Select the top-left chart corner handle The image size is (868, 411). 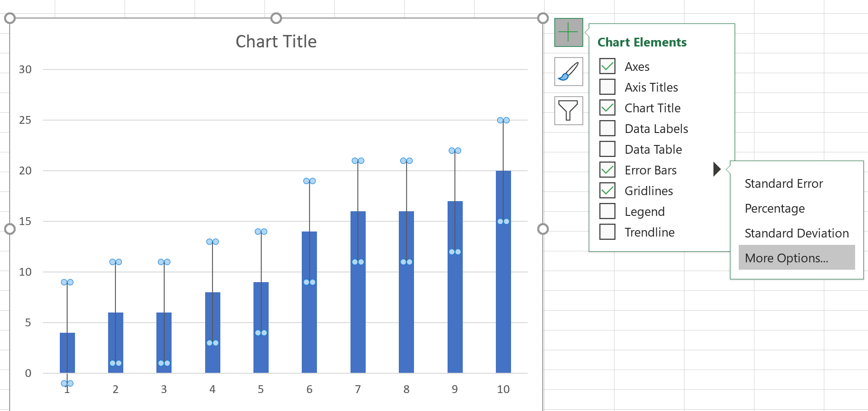coord(10,18)
